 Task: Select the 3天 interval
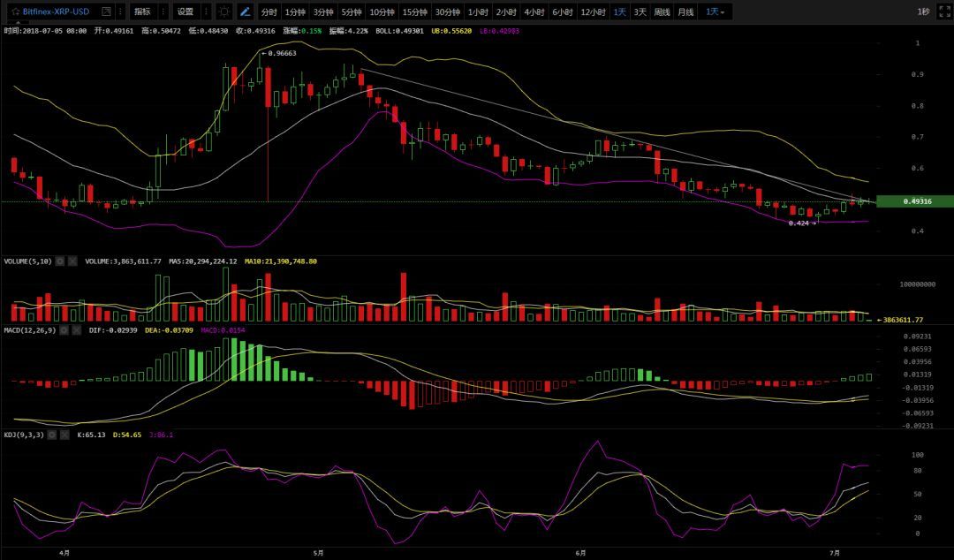pyautogui.click(x=640, y=12)
